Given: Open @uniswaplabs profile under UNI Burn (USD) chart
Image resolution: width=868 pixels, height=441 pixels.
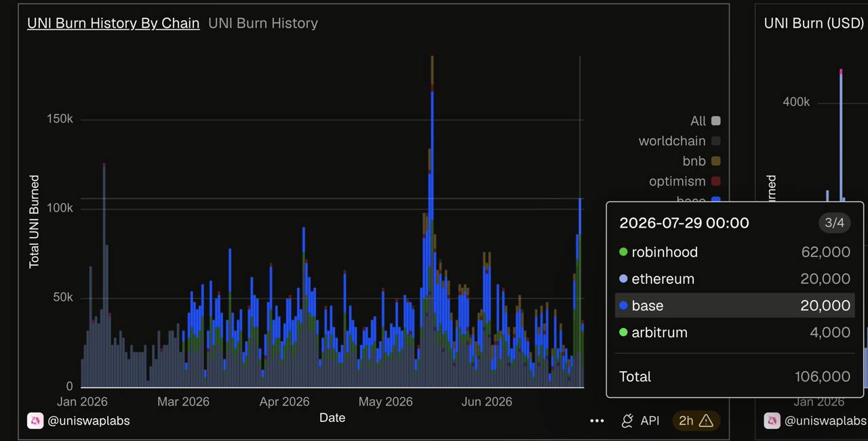Looking at the screenshot, I should (x=825, y=421).
